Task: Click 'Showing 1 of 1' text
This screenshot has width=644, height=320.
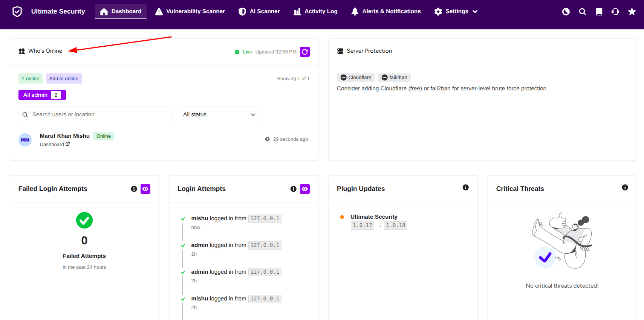Action: (x=293, y=79)
